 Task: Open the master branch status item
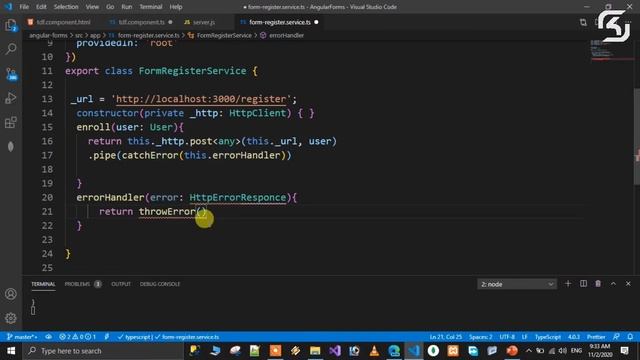coord(22,337)
